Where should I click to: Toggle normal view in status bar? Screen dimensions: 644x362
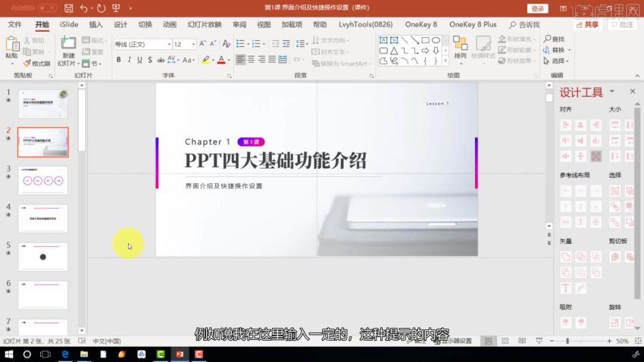click(x=489, y=341)
